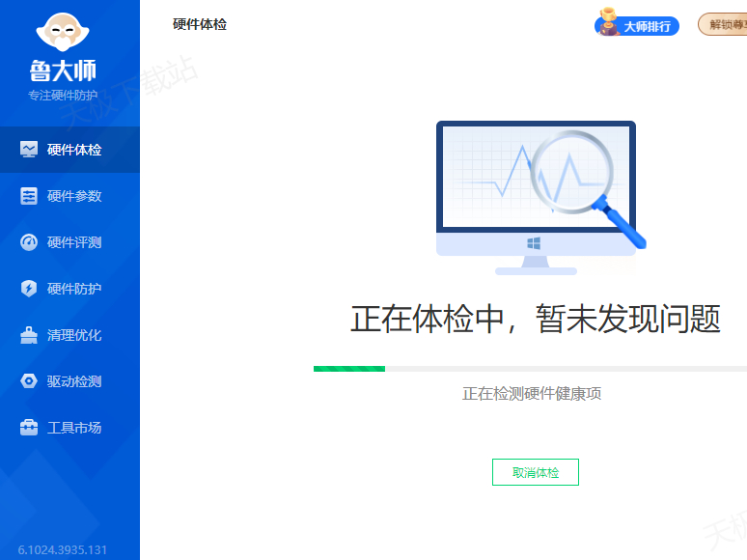Click the green checkup progress bar

tap(530, 369)
